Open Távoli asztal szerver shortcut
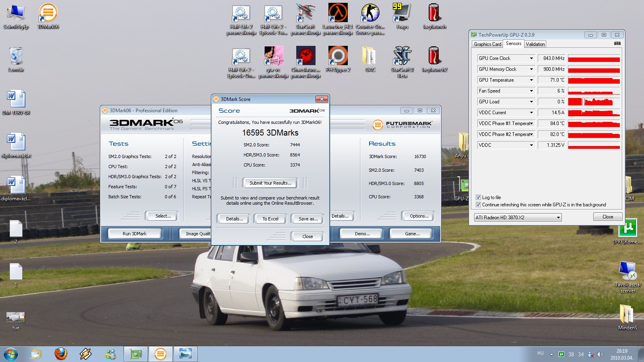644x362 pixels. tap(627, 277)
